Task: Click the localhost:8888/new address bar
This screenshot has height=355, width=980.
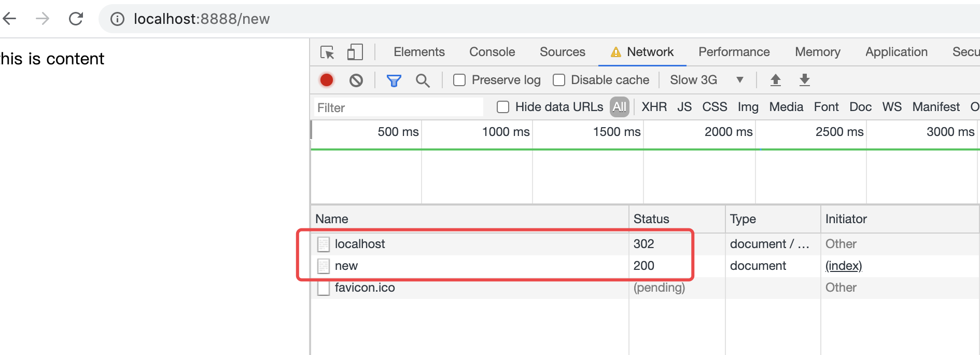Action: click(x=539, y=19)
